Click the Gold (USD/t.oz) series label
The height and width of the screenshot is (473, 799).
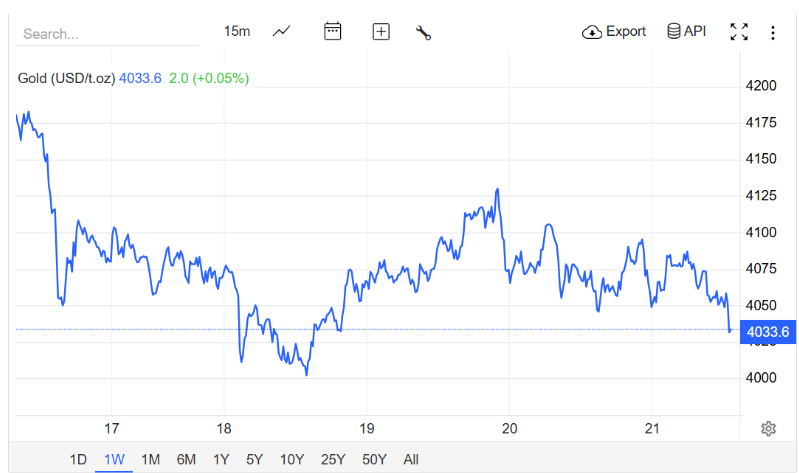pos(66,78)
